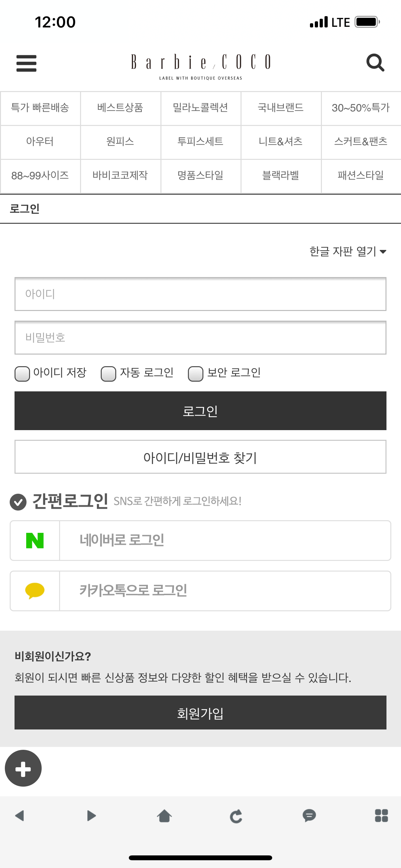Focus the 아이디 input field
The image size is (401, 868).
tap(200, 294)
